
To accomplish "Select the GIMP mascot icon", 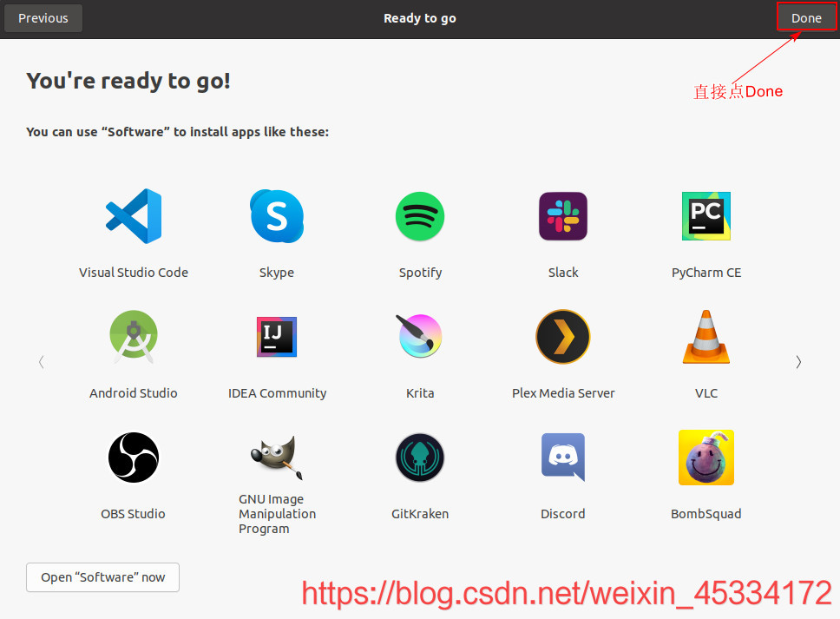I will tap(277, 458).
